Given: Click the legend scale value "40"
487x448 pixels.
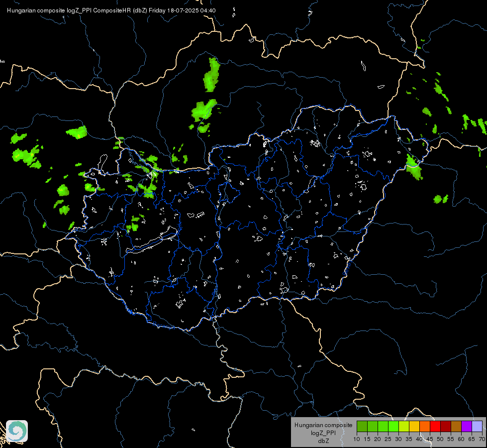Looking at the screenshot, I should [x=419, y=439].
